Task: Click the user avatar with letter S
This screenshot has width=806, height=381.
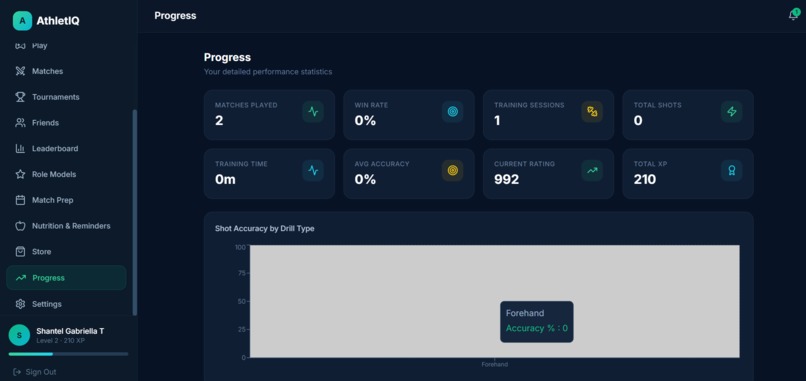Action: [19, 335]
